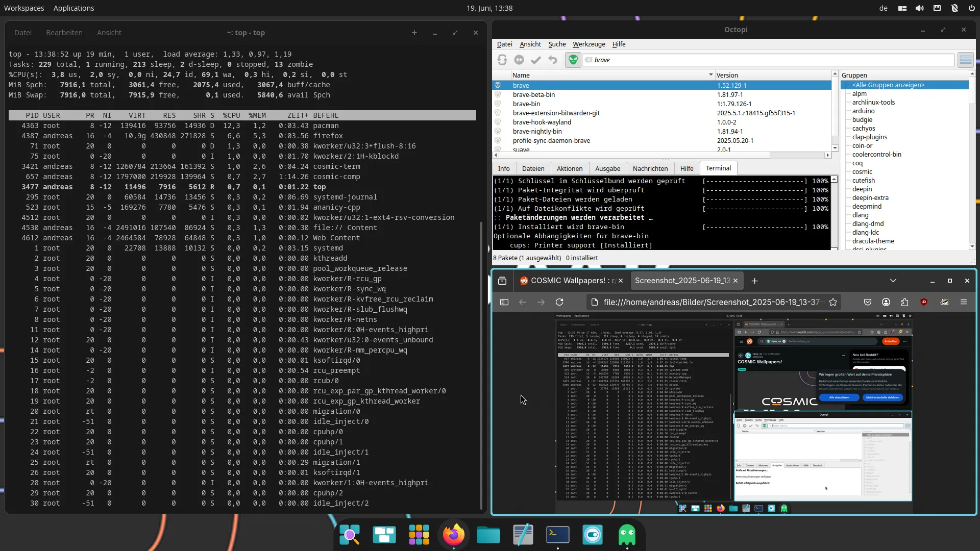Click the green alien AUR tool button

coord(573,60)
